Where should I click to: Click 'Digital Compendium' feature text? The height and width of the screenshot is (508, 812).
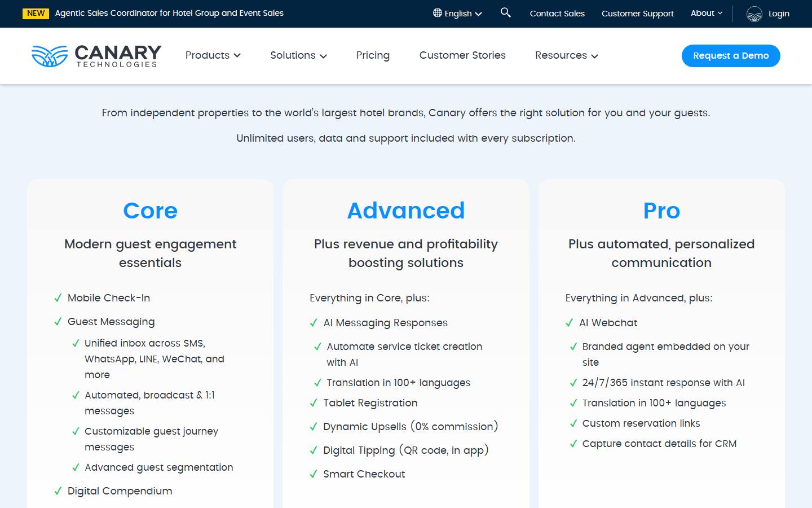coord(120,491)
